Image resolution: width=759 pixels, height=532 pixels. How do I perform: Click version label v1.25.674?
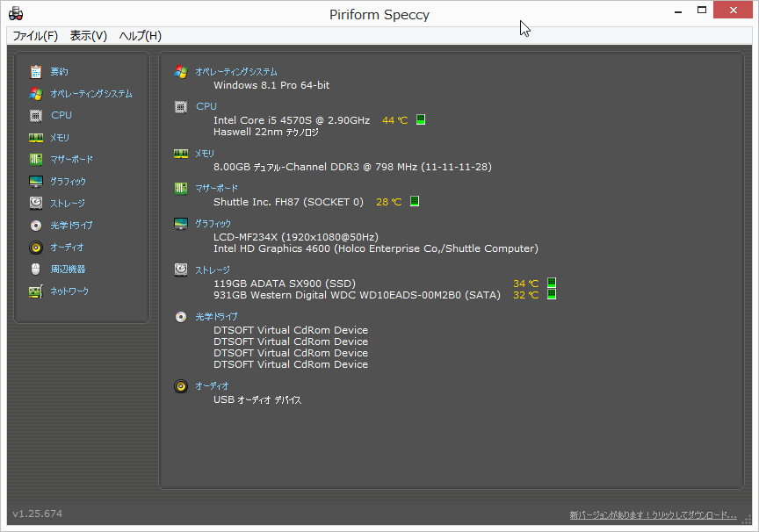[x=38, y=514]
